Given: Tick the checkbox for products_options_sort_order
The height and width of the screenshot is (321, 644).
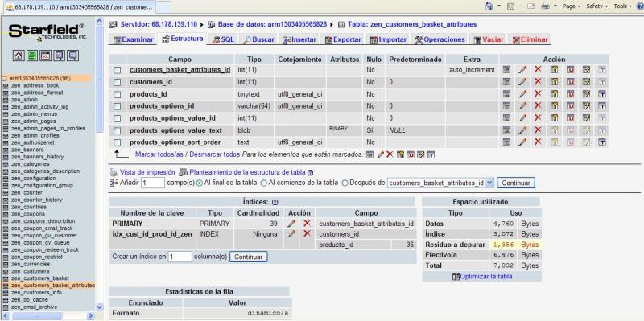Looking at the screenshot, I should tap(117, 142).
